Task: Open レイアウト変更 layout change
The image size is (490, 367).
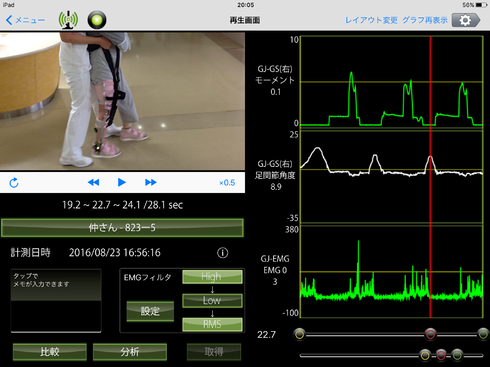Action: [x=371, y=20]
